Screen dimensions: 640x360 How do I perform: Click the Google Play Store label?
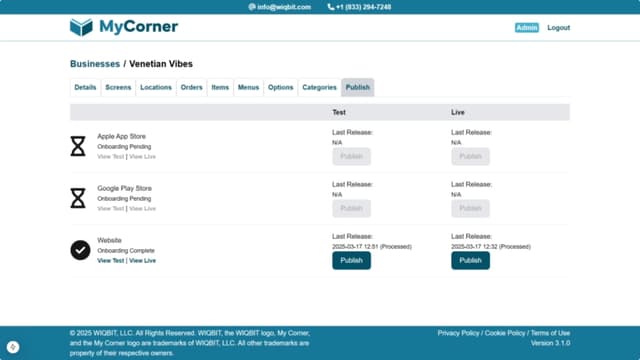pyautogui.click(x=124, y=188)
